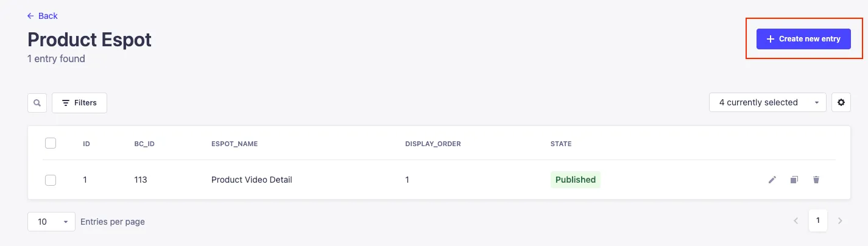Click the Published state badge
The width and height of the screenshot is (868, 246).
click(x=575, y=180)
